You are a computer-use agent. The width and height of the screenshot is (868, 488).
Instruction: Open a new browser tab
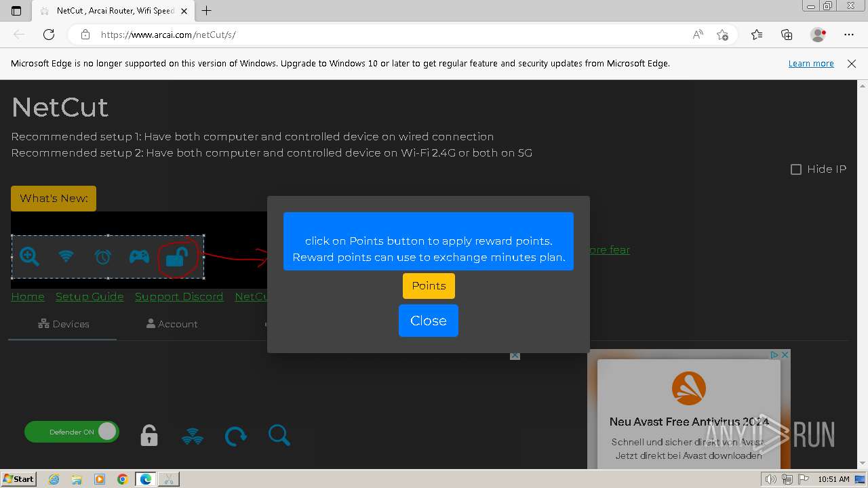[207, 11]
